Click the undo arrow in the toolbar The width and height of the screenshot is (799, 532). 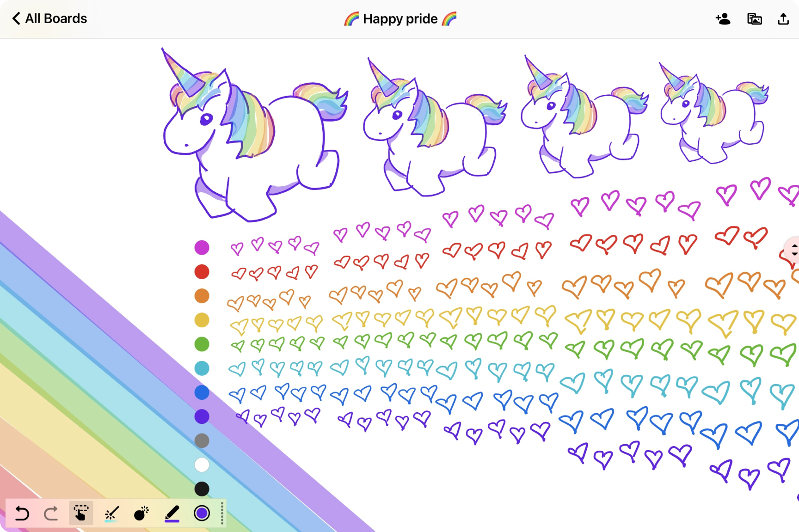(22, 513)
